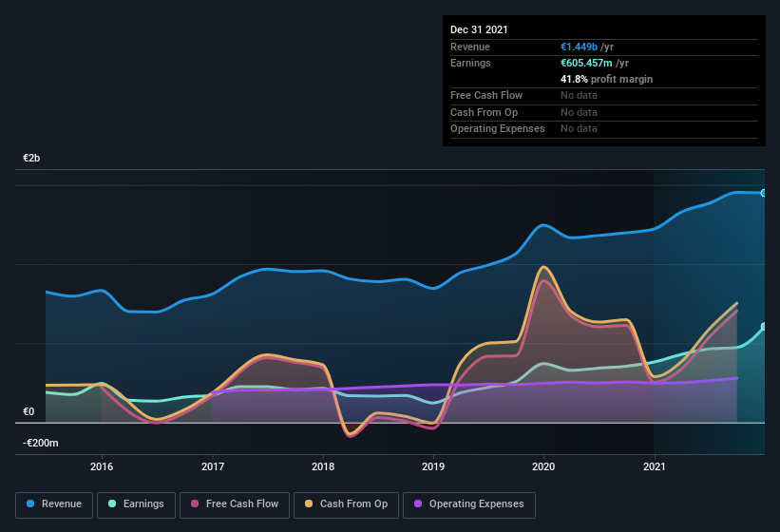The image size is (780, 532).
Task: Toggle the Earnings legend button
Action: point(136,504)
